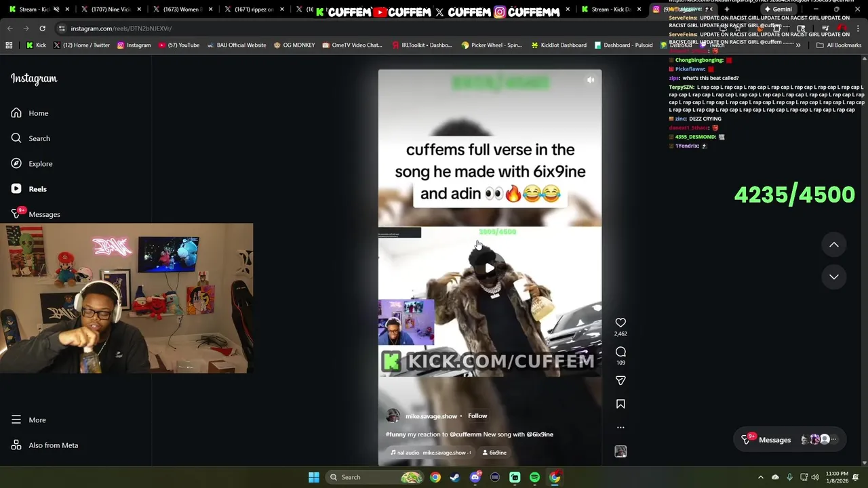Open Picker Wheel bookmark
The width and height of the screenshot is (868, 488).
tap(492, 45)
